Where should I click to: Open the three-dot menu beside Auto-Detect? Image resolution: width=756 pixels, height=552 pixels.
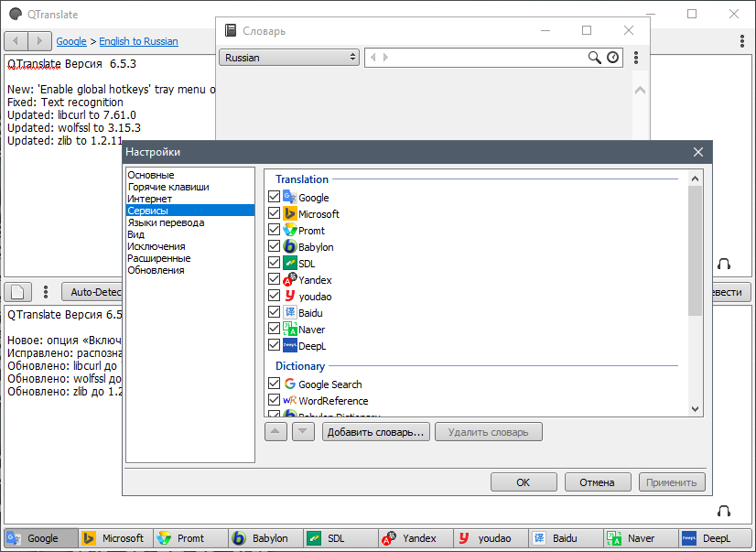point(46,292)
